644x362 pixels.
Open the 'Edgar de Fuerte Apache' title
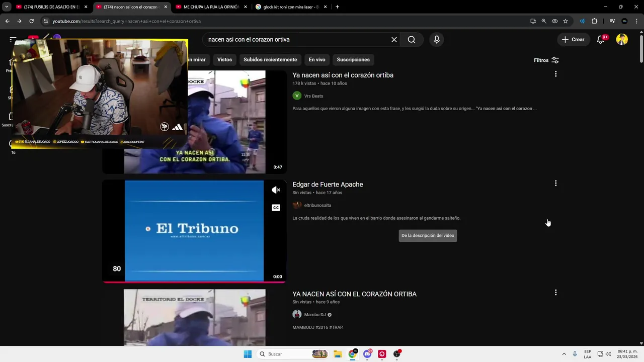pyautogui.click(x=328, y=185)
